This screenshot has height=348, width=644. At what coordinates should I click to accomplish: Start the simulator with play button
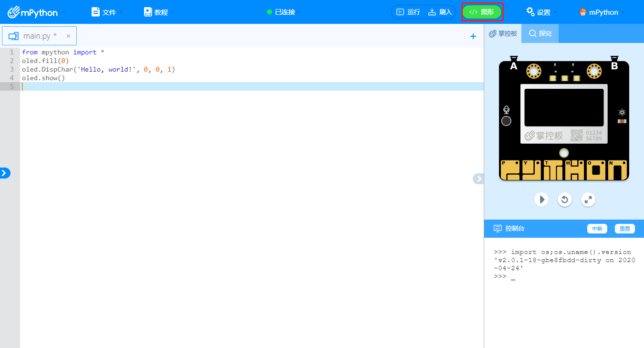pyautogui.click(x=541, y=199)
